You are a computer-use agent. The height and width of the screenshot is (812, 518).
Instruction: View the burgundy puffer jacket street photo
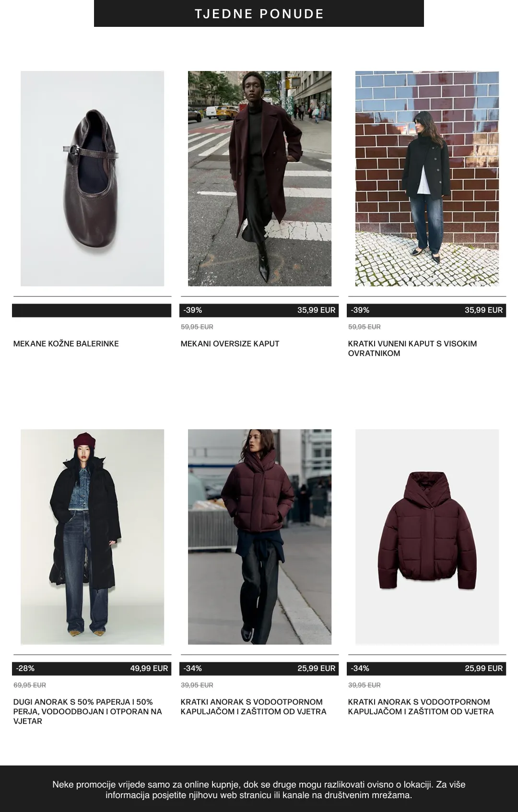(x=259, y=537)
